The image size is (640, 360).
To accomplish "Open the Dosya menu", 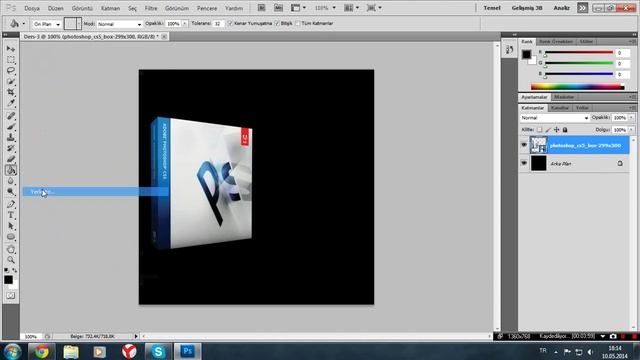I will (32, 8).
